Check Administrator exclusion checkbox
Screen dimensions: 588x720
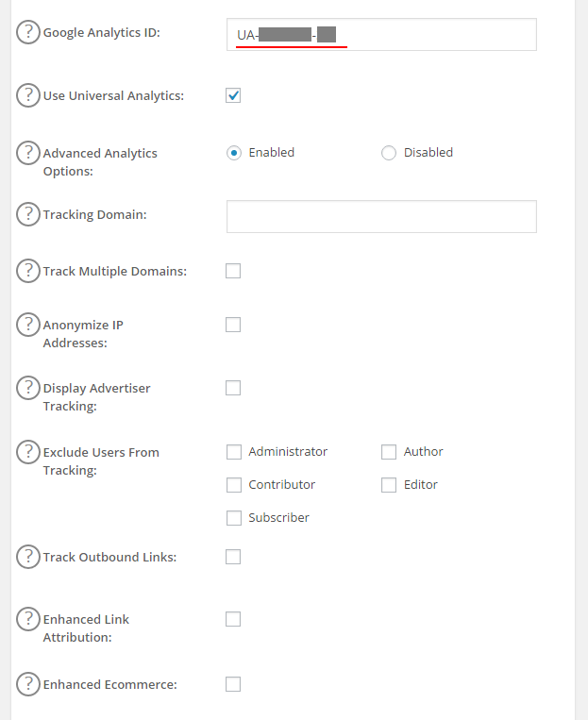point(234,452)
